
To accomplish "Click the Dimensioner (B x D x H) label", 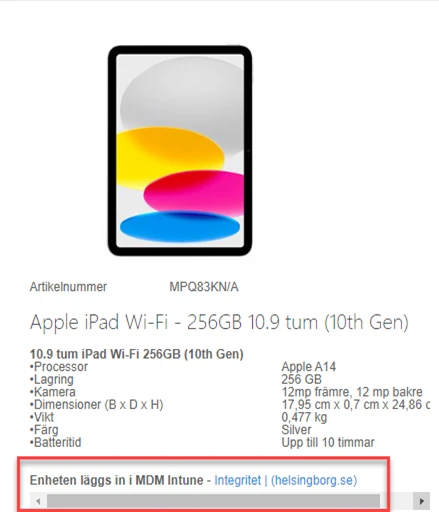I will click(x=97, y=405).
